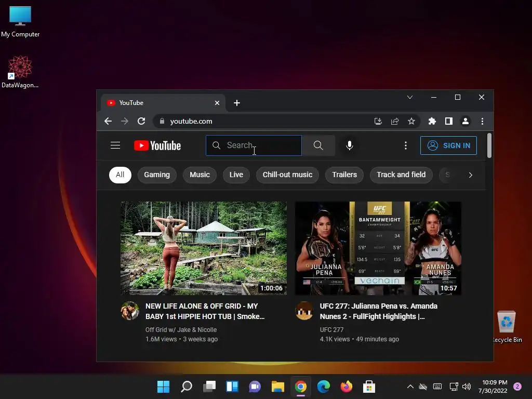This screenshot has width=532, height=399.
Task: Open touch keyboard tray icon
Action: [x=437, y=387]
